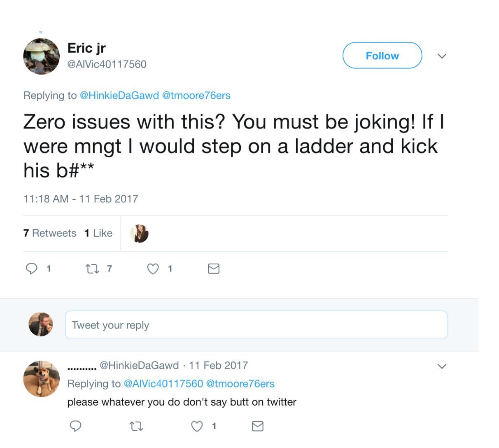View who liked via '1 Like'
Screen dimensions: 499x448
click(x=98, y=233)
